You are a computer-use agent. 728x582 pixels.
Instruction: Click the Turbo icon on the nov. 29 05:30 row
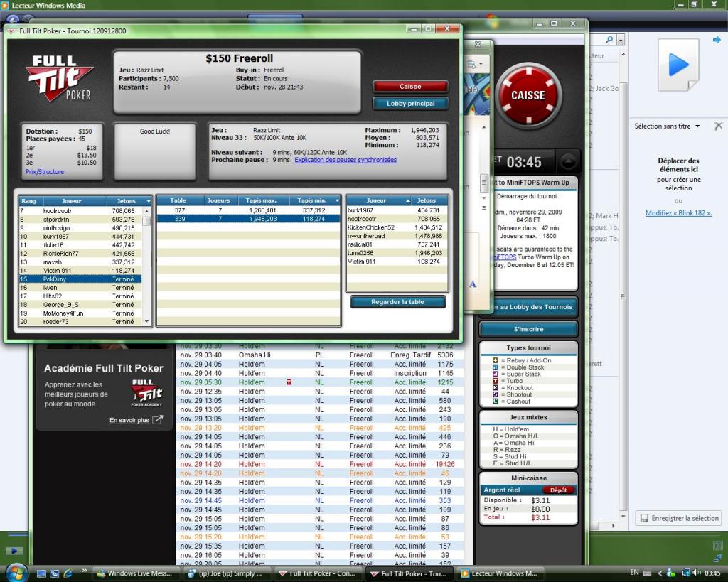289,382
